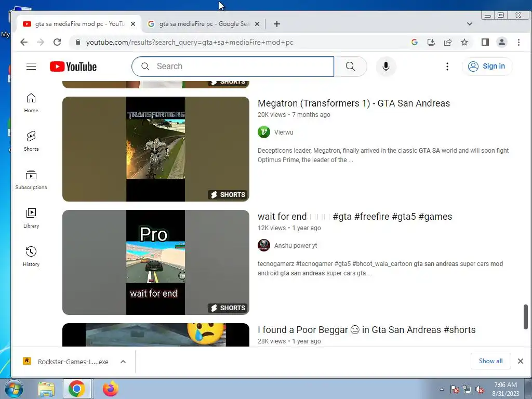Open Library in the sidebar
This screenshot has width=532, height=399.
pyautogui.click(x=31, y=218)
